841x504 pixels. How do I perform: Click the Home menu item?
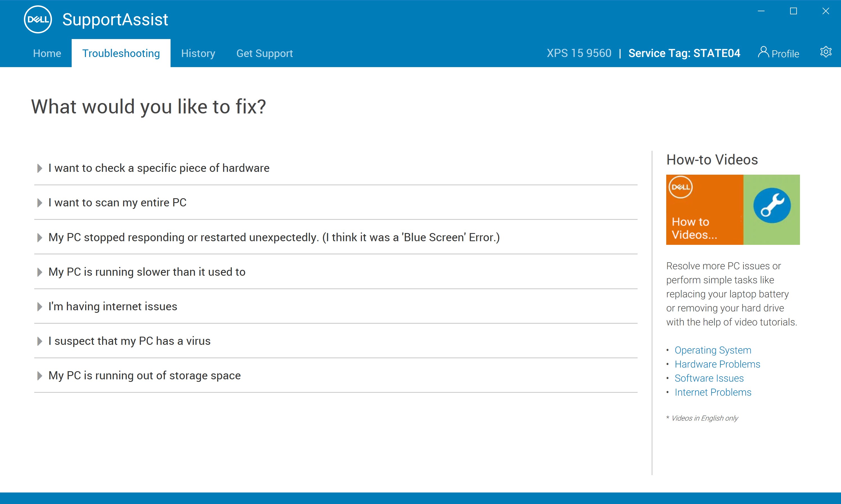pyautogui.click(x=47, y=53)
